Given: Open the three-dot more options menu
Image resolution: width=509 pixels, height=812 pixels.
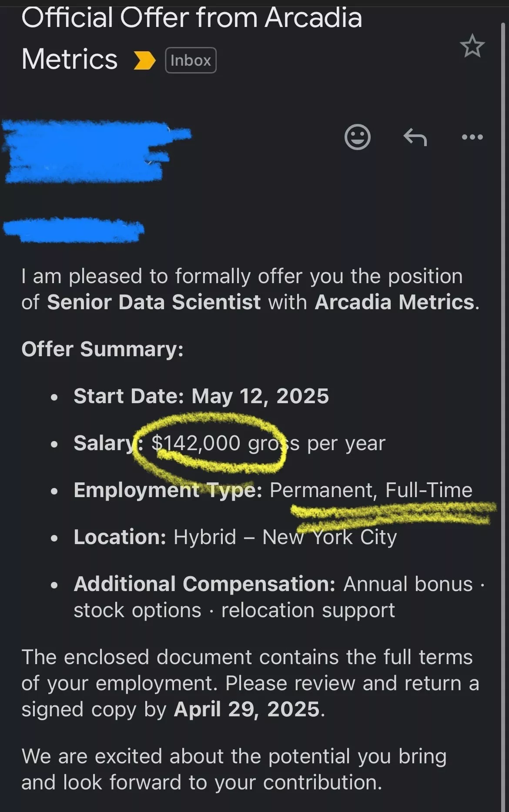Looking at the screenshot, I should point(472,137).
